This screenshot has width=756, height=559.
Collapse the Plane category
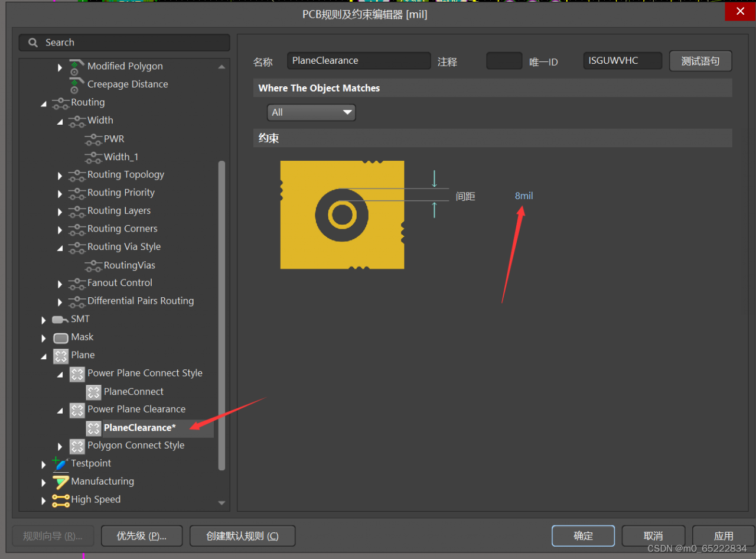44,356
